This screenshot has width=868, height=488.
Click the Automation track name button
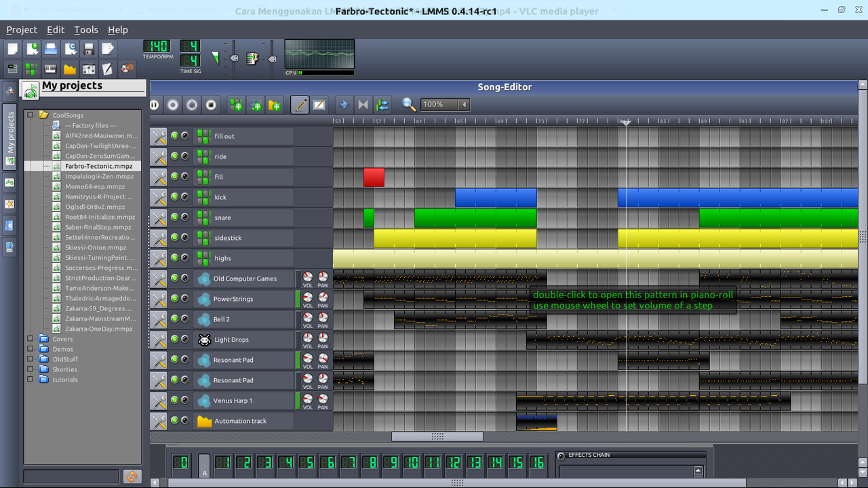(243, 421)
